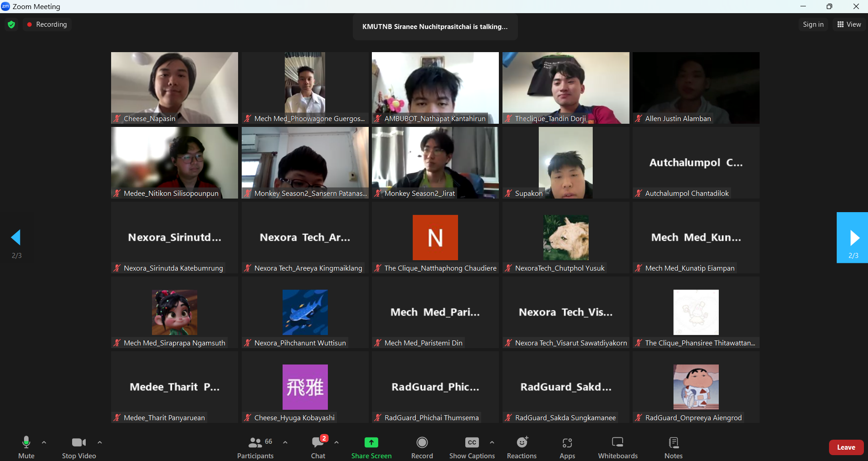
Task: Click The Clique_Phansiree's white avatar
Action: pos(696,312)
